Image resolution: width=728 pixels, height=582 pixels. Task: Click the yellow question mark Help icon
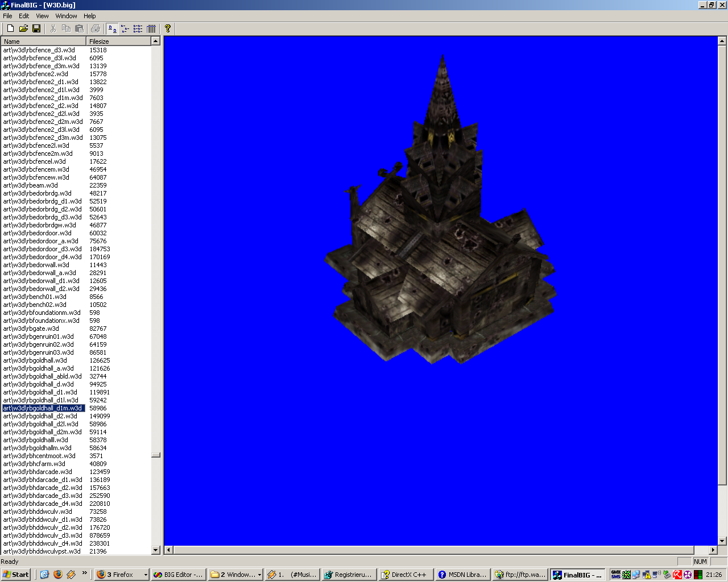[x=168, y=28]
